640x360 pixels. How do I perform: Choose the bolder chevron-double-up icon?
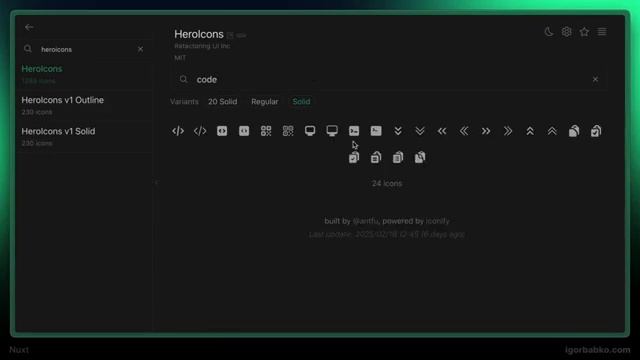pos(530,131)
